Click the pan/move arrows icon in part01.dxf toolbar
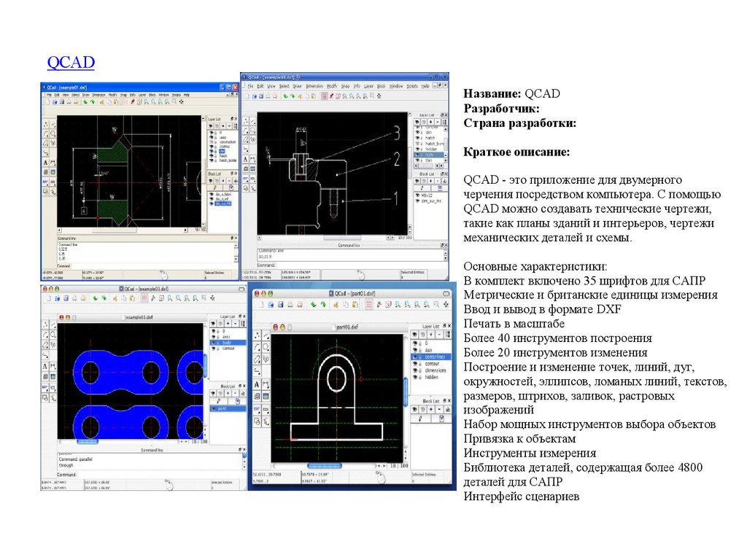Viewport: 747px width, 560px height. (x=446, y=304)
